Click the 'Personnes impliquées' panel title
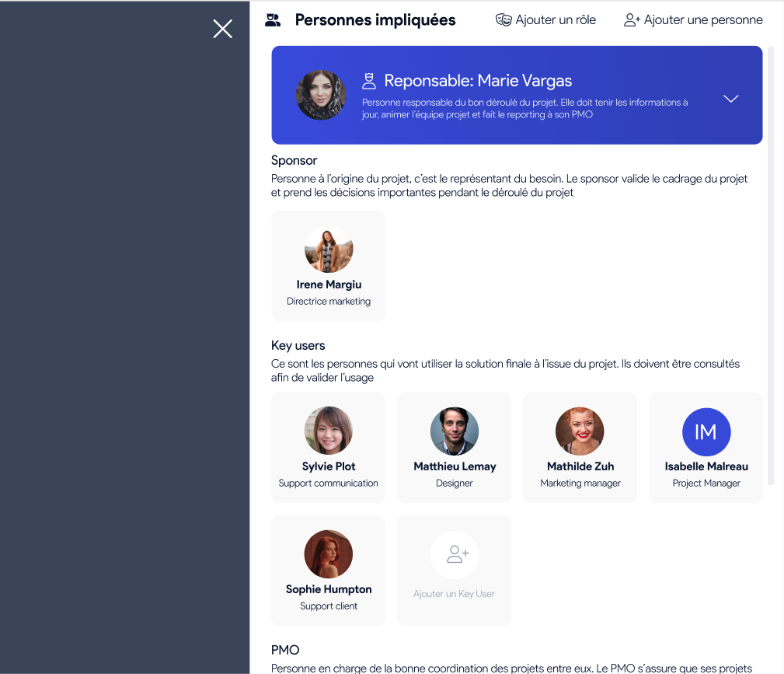Image resolution: width=784 pixels, height=674 pixels. tap(375, 20)
